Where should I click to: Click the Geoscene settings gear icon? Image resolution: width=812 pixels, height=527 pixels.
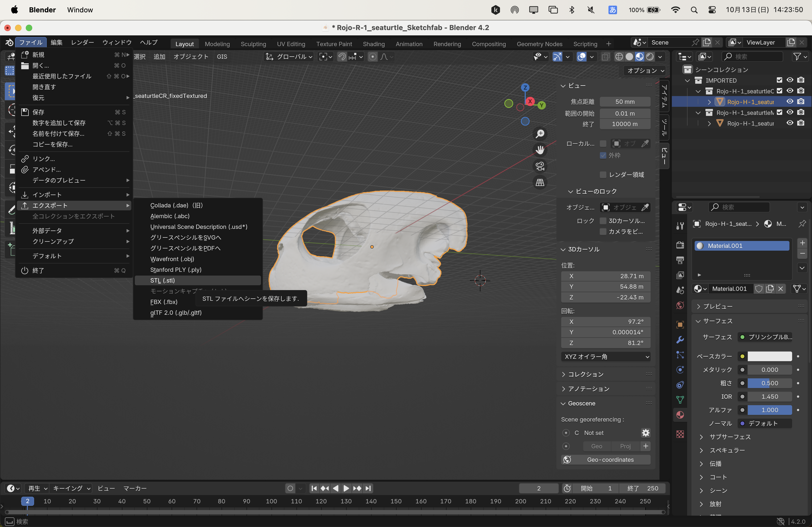(646, 433)
